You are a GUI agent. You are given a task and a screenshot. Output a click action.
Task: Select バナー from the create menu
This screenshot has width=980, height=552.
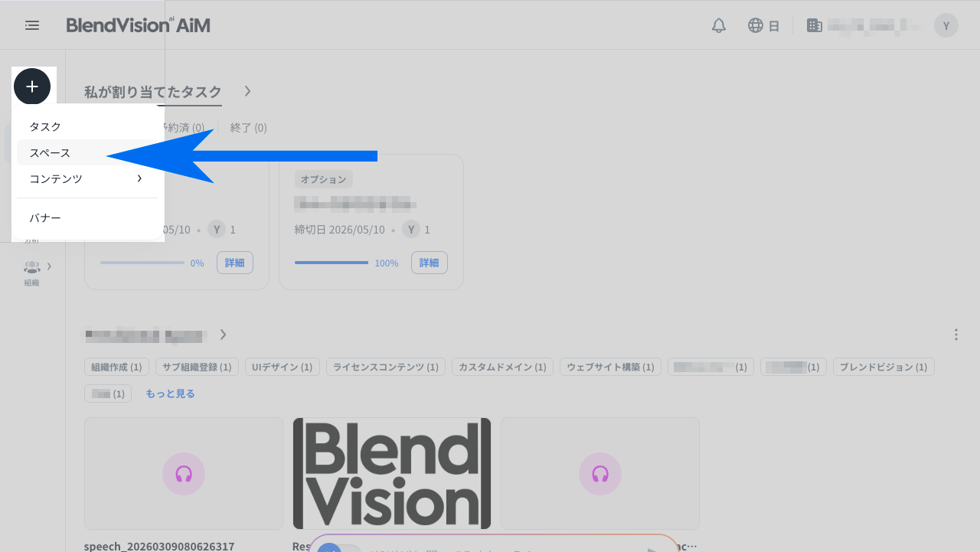pyautogui.click(x=87, y=218)
